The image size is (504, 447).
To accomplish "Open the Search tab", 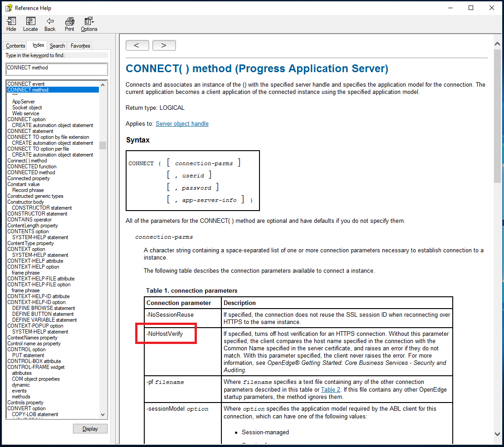I will click(x=57, y=46).
